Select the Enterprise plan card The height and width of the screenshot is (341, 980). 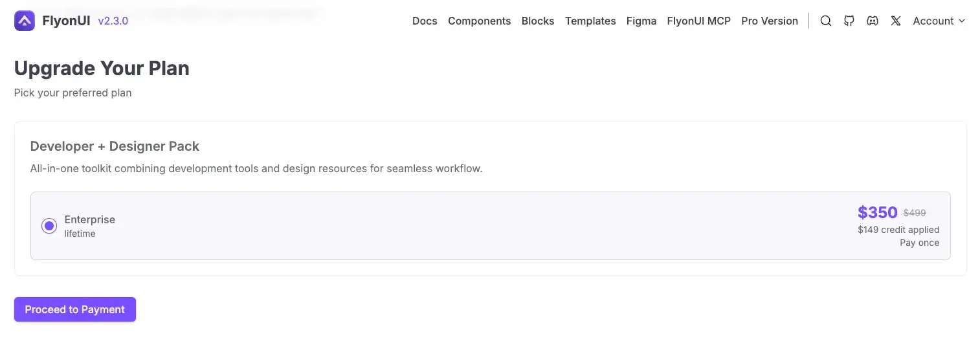[x=490, y=226]
